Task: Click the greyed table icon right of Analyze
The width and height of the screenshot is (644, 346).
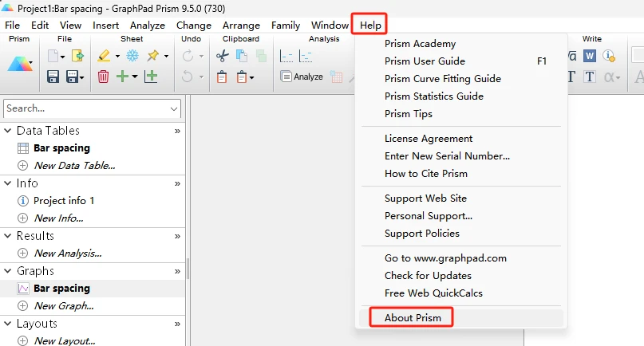Action: tap(337, 77)
